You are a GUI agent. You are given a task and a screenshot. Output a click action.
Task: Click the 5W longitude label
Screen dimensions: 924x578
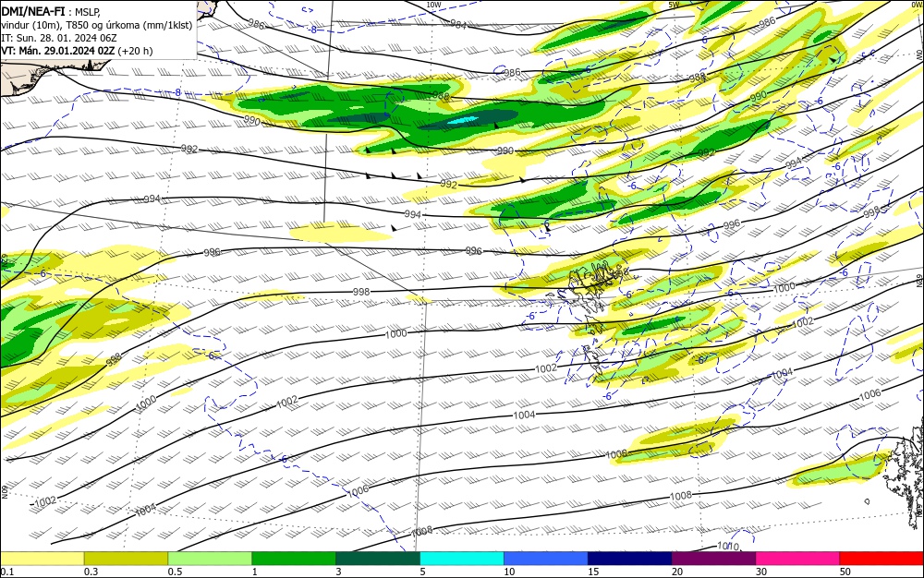[x=674, y=5]
